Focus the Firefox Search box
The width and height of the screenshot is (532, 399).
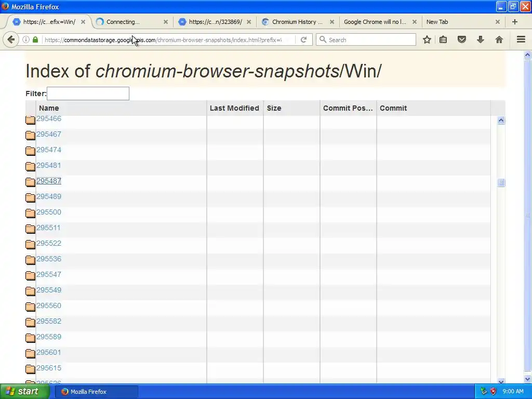pyautogui.click(x=366, y=39)
